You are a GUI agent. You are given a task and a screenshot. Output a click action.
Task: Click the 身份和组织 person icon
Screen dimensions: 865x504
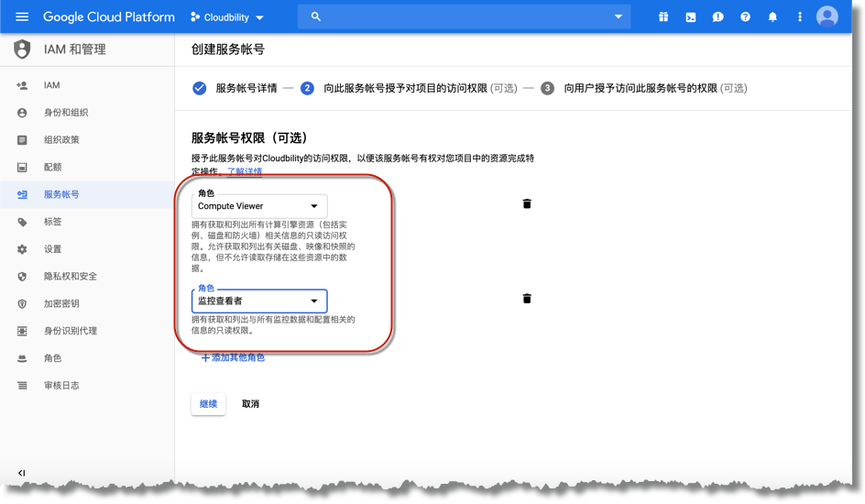tap(22, 113)
